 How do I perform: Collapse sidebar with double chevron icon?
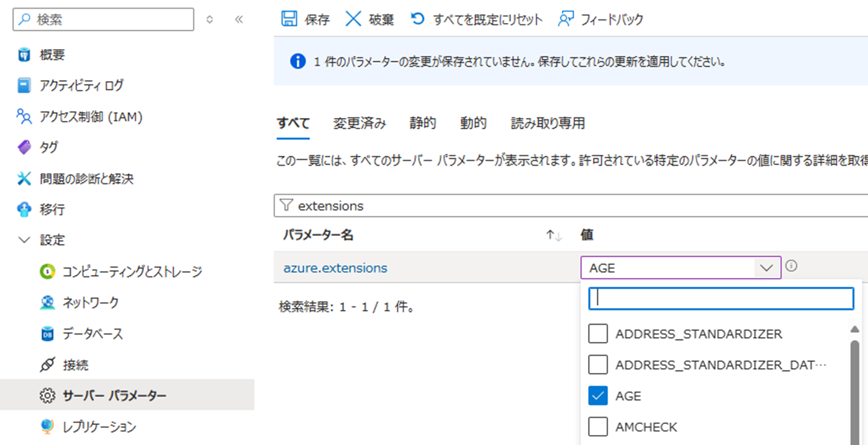[x=239, y=19]
